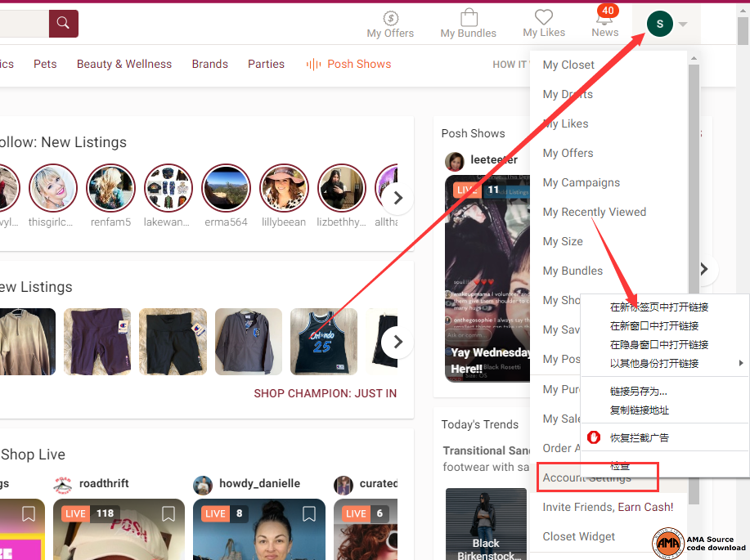This screenshot has height=560, width=750.
Task: Expand the open link as other identity submenu
Action: (740, 363)
